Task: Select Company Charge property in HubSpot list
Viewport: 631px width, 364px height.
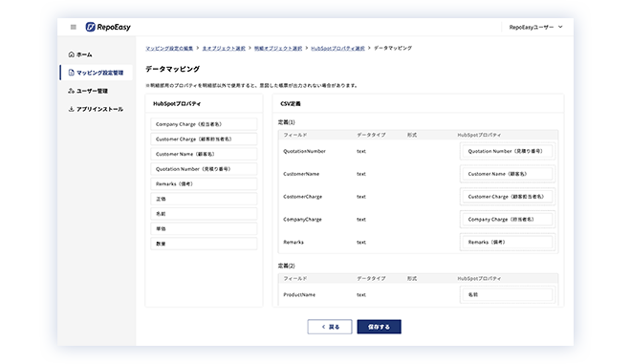Action: click(204, 124)
